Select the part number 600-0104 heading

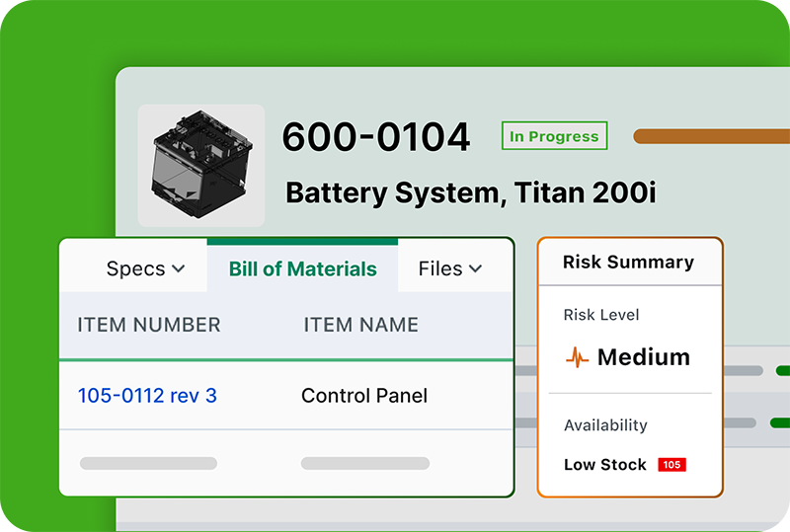click(x=376, y=137)
